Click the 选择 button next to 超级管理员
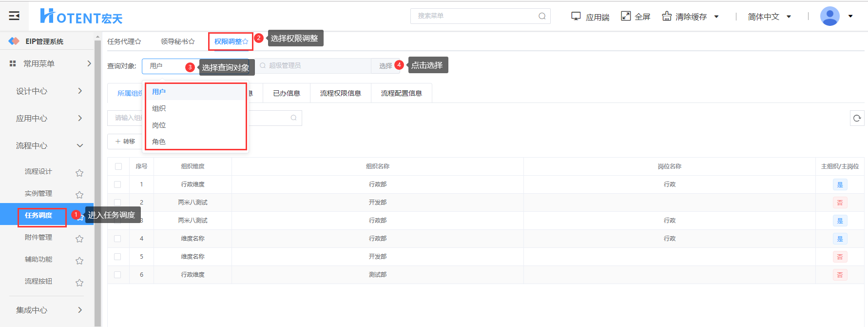 pos(385,66)
